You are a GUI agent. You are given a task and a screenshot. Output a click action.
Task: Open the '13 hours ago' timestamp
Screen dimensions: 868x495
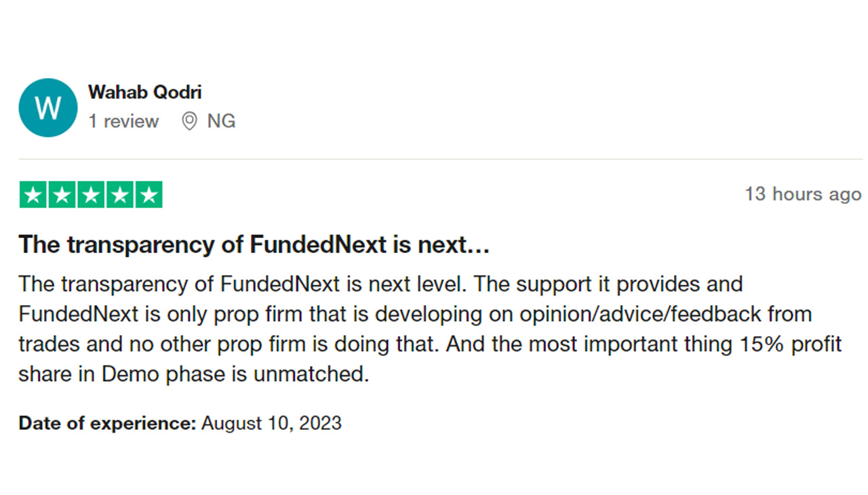pyautogui.click(x=803, y=194)
